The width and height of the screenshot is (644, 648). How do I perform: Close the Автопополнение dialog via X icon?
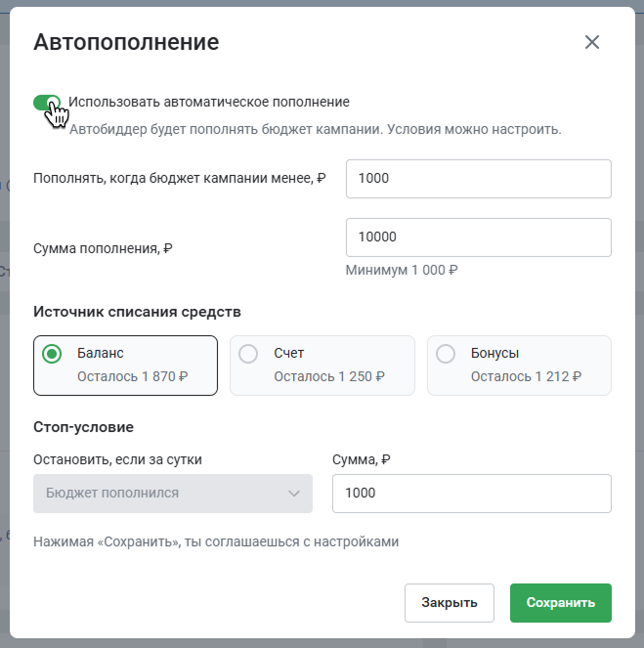tap(592, 42)
